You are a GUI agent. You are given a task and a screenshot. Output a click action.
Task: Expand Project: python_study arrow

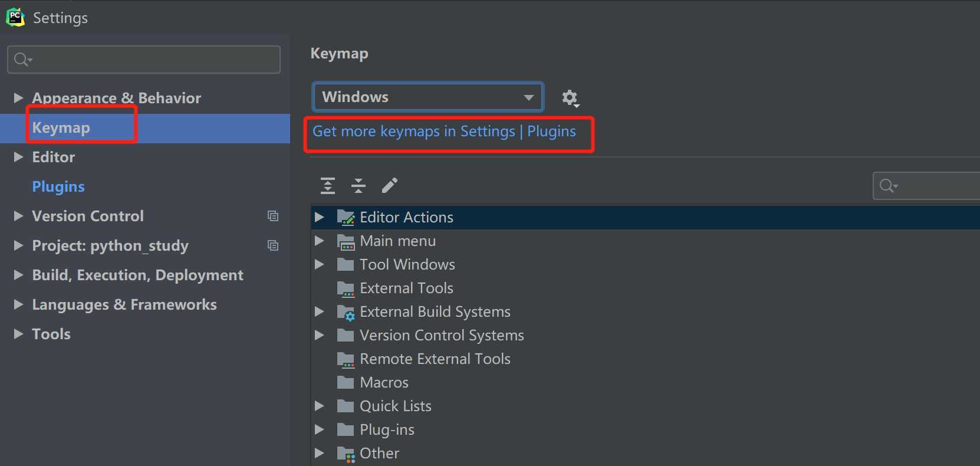point(18,245)
